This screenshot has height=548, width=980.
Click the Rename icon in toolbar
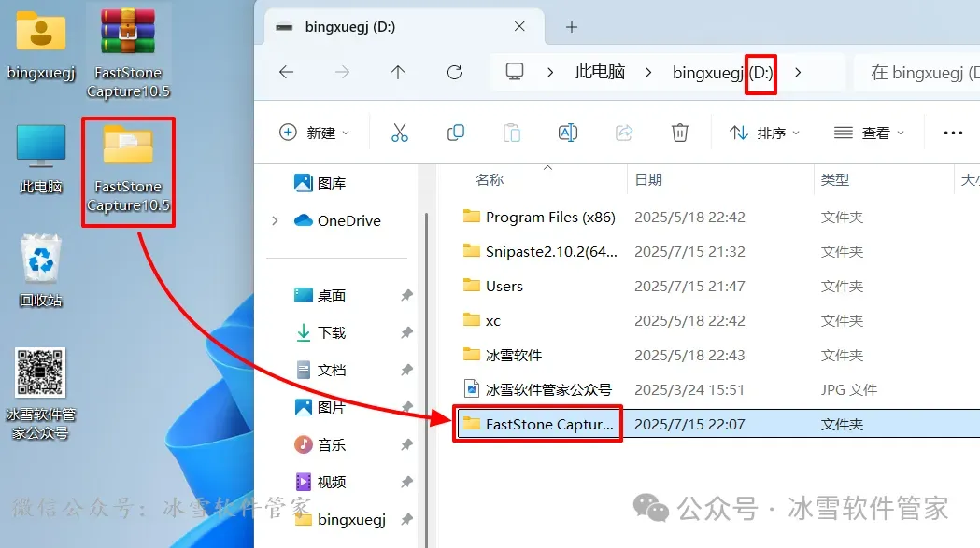pos(567,133)
